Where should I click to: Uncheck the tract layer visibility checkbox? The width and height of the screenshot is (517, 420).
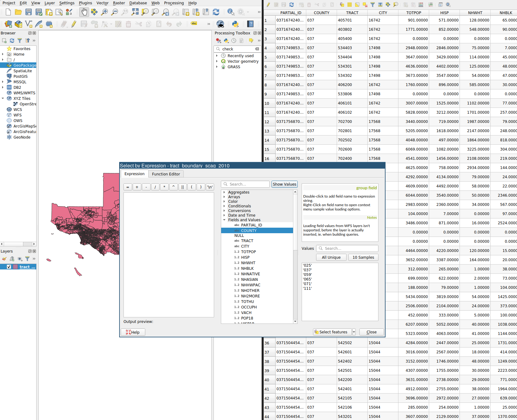tap(9, 267)
